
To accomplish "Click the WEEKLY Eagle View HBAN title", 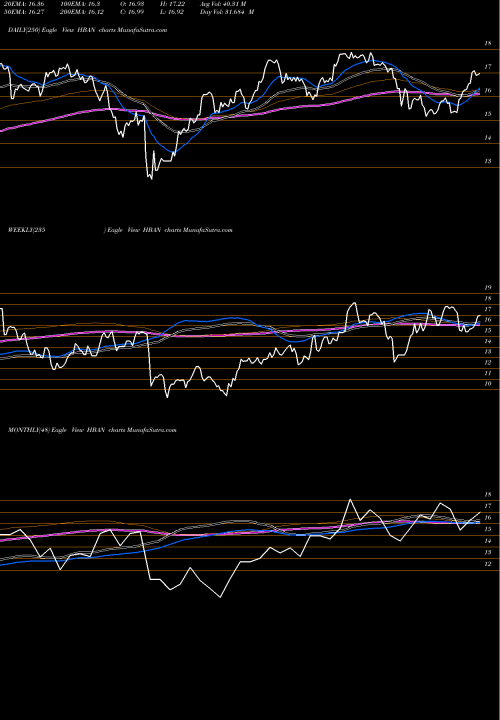I will 120,230.
